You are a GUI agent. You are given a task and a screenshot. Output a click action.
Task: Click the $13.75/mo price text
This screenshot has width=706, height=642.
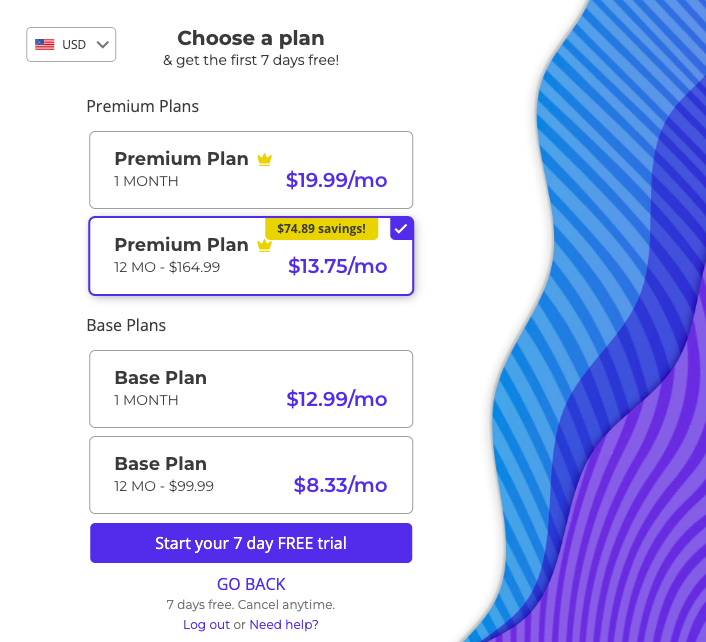pos(337,266)
